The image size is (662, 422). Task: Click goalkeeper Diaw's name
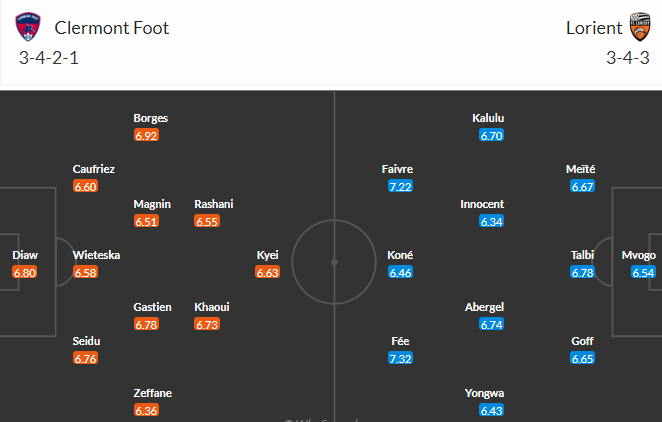click(x=25, y=255)
